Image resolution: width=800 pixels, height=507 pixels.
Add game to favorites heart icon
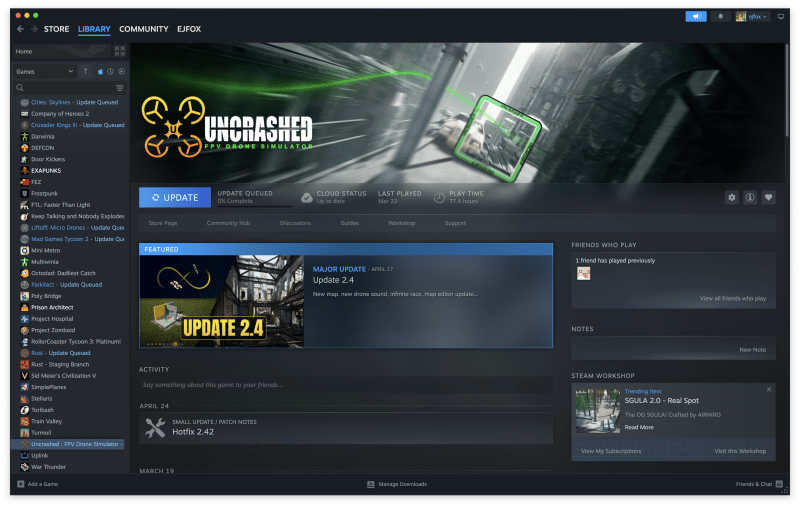[x=768, y=197]
